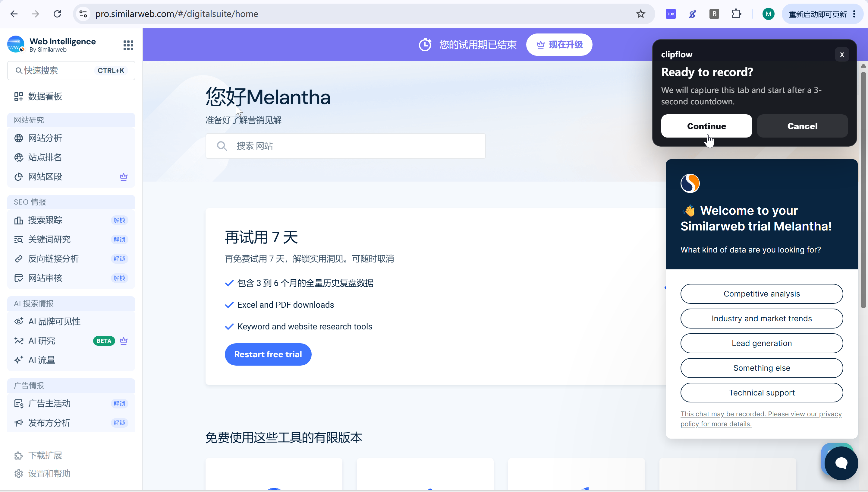
Task: Click the crown icon beside AI 研究
Action: pos(124,341)
